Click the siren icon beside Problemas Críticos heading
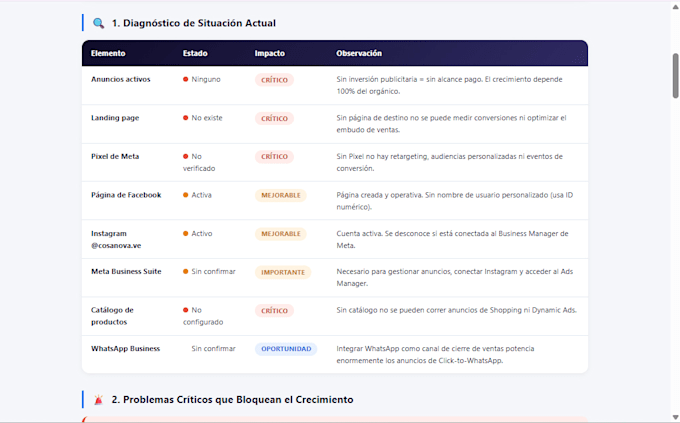Viewport: 680px width, 423px height. [98, 400]
